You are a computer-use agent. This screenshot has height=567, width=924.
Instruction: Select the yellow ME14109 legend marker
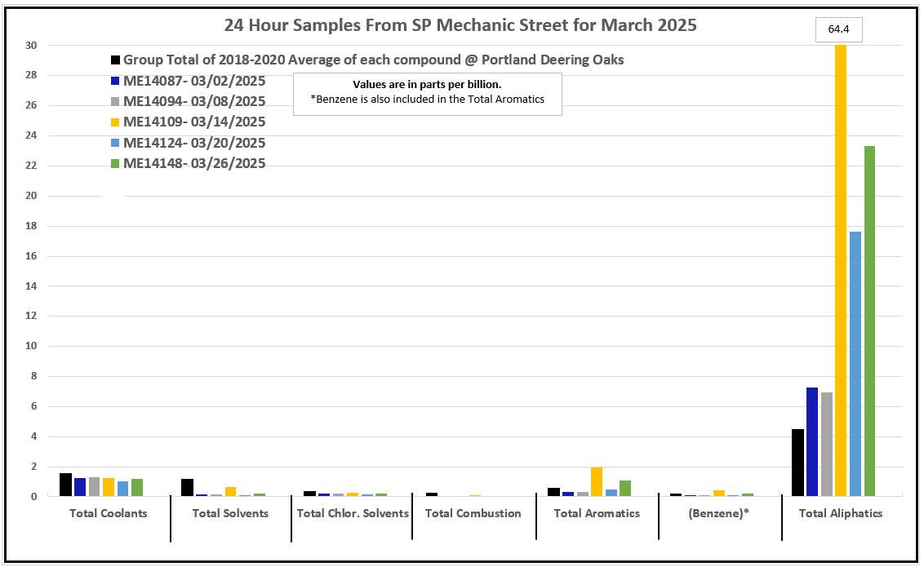(x=116, y=122)
